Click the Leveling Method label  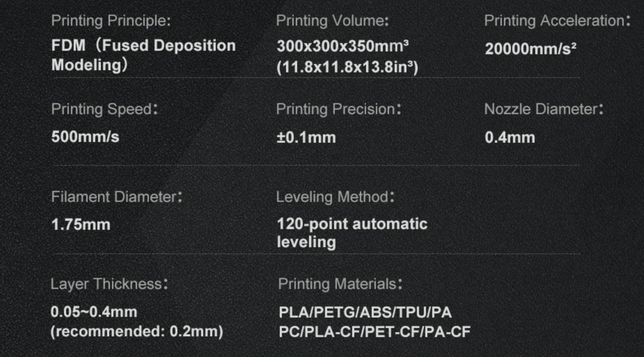point(335,197)
